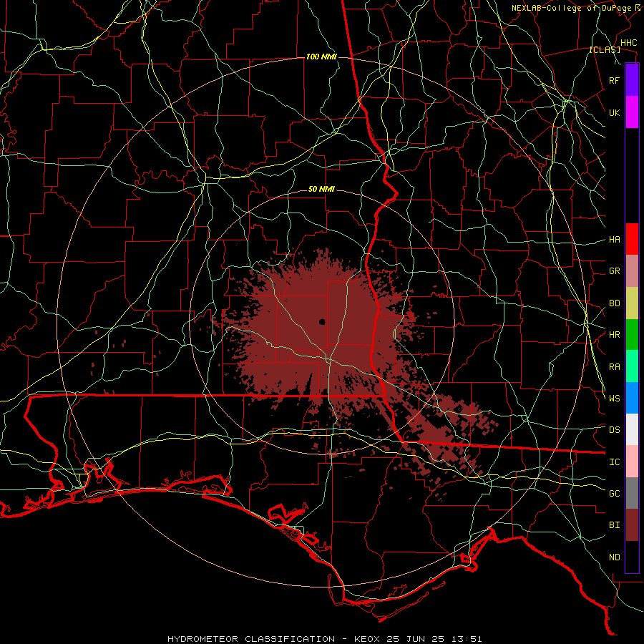Select the GR pink legend swatch
This screenshot has width=644, height=644.
(x=632, y=271)
